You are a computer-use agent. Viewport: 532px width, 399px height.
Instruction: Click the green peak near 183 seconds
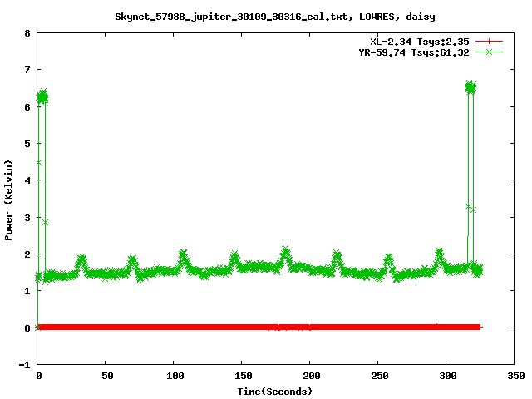point(286,253)
